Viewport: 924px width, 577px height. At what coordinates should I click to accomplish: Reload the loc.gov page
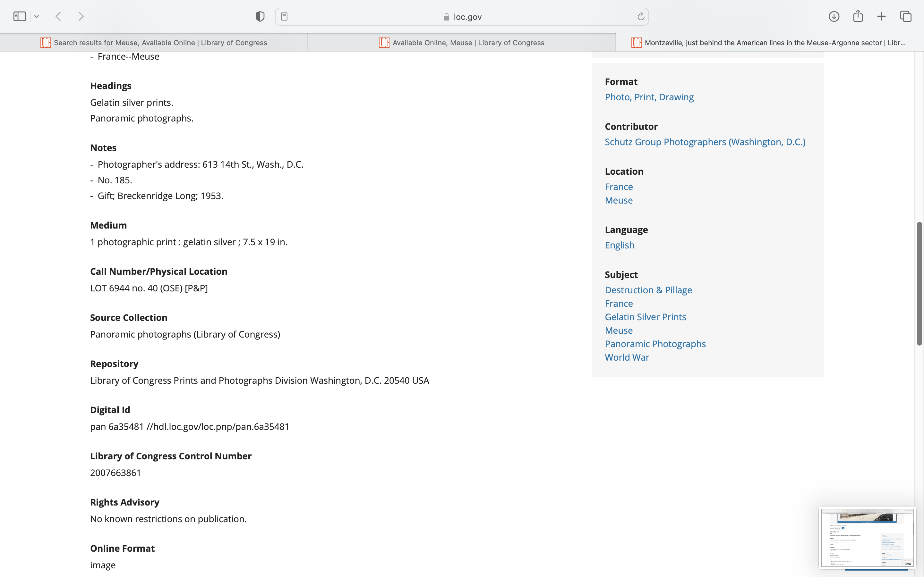pos(641,16)
